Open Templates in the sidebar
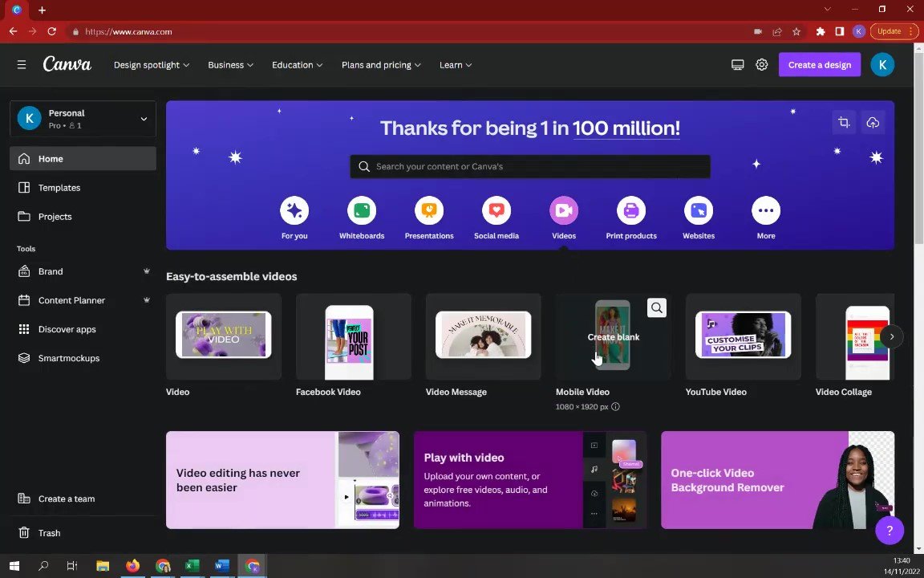The height and width of the screenshot is (578, 924). coord(83,188)
